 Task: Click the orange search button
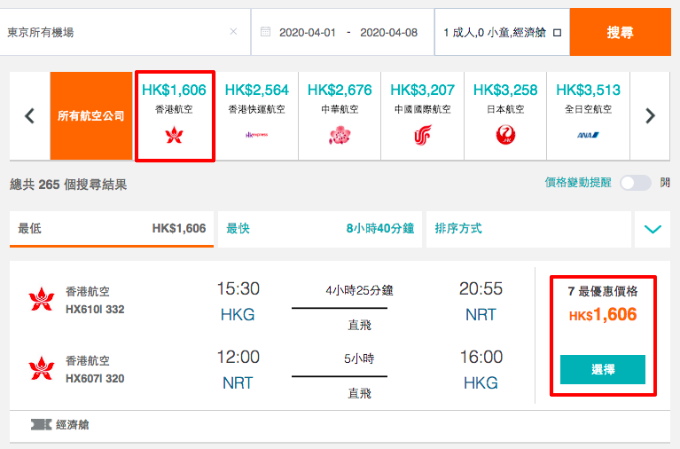[620, 32]
